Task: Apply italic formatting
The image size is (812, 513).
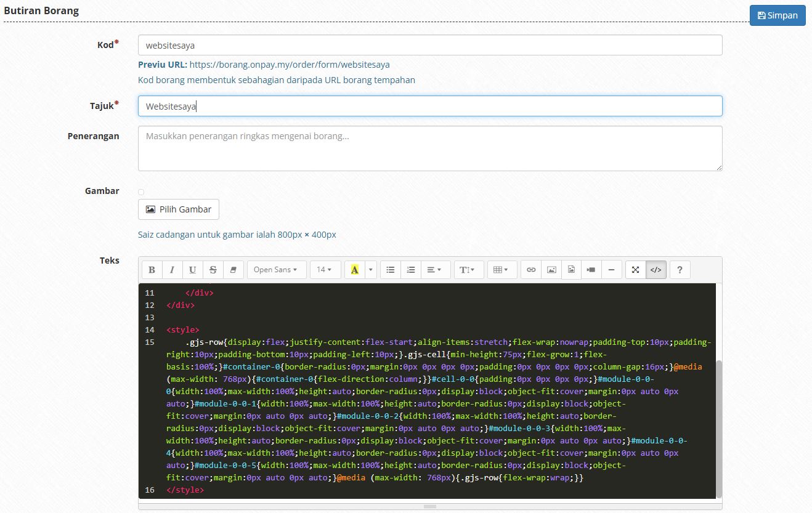Action: point(172,269)
